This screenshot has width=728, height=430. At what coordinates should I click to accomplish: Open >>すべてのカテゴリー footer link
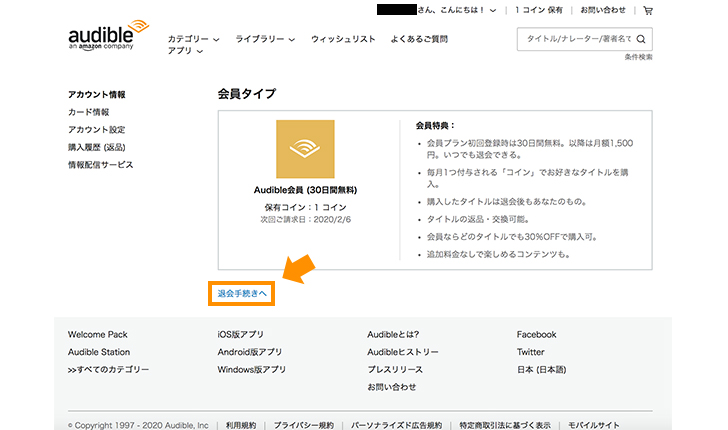pyautogui.click(x=108, y=370)
